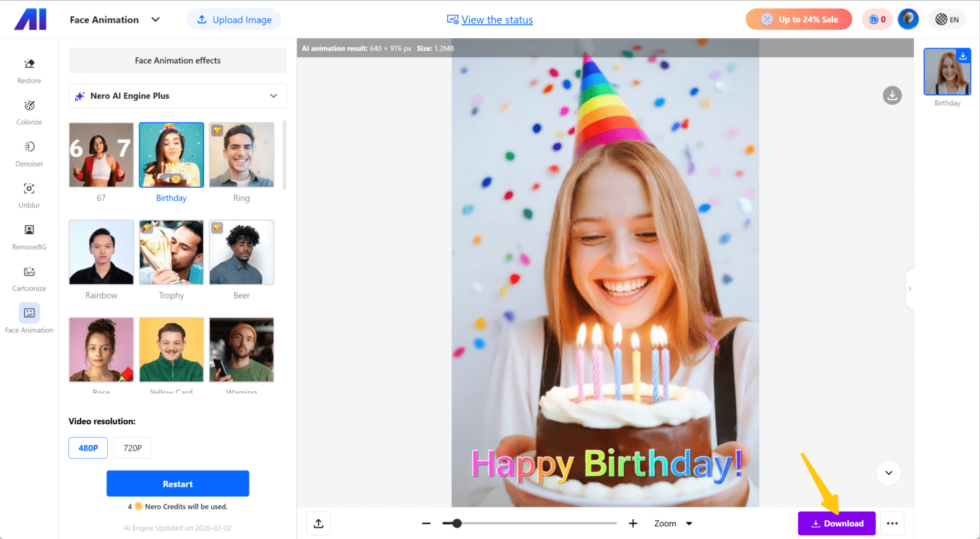Click download badge on Birthday result thumbnail
Image resolution: width=980 pixels, height=539 pixels.
pos(963,56)
